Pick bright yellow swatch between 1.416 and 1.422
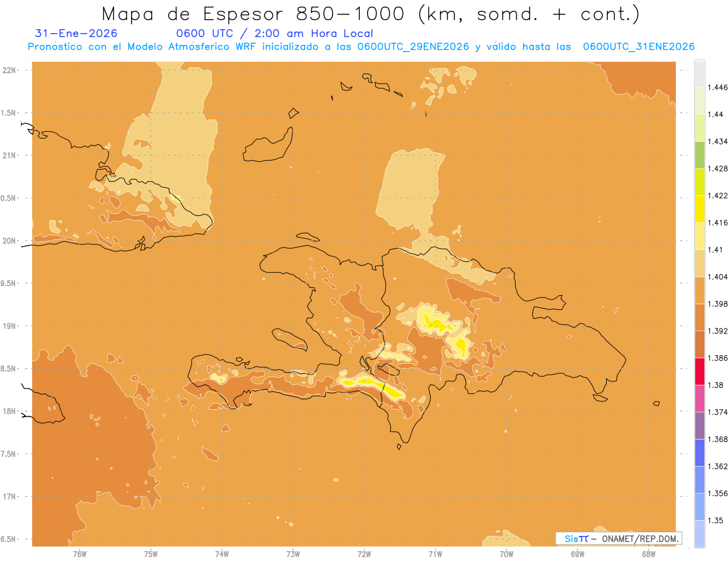 pos(699,209)
